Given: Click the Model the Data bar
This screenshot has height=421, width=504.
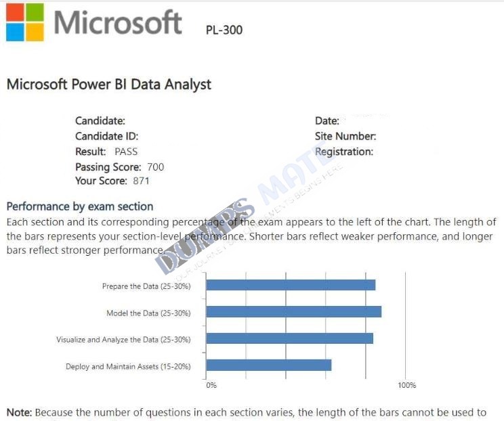Looking at the screenshot, I should coord(294,312).
